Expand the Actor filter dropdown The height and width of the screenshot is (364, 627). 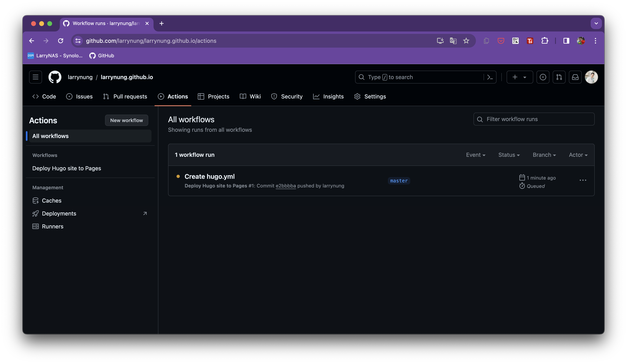(x=578, y=155)
